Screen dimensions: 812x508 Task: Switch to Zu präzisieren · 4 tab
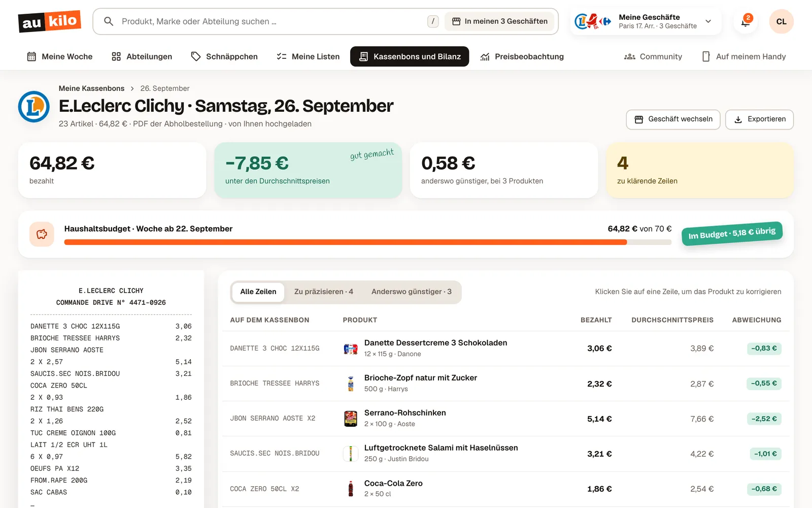pos(324,292)
